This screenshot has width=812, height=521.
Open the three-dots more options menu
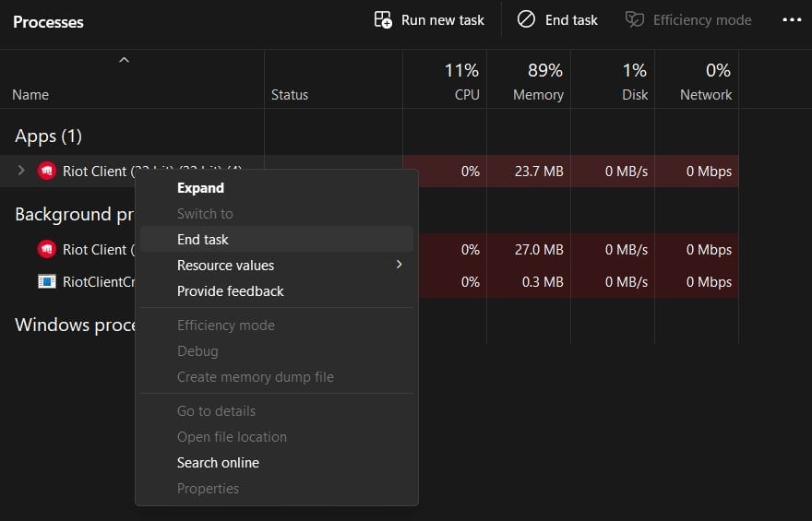click(792, 19)
